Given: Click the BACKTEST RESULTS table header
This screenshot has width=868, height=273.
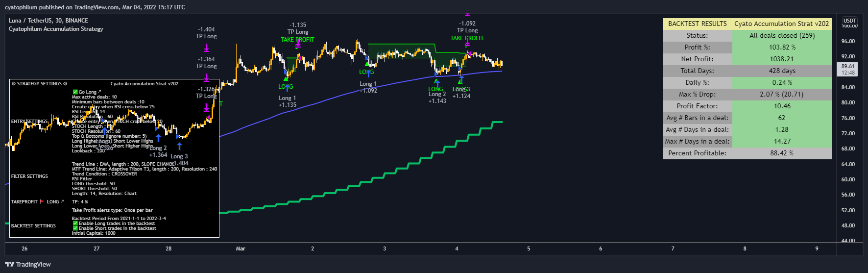Looking at the screenshot, I should [698, 24].
